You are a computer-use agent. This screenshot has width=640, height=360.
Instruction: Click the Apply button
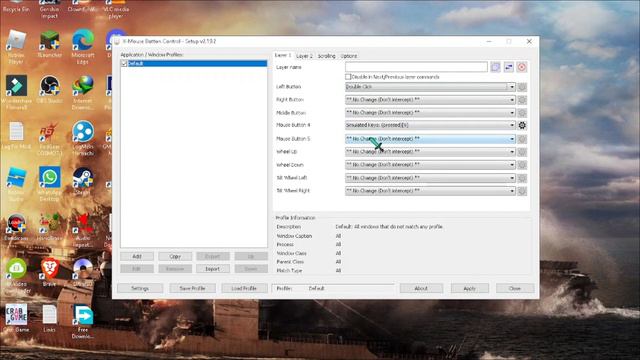pos(470,288)
